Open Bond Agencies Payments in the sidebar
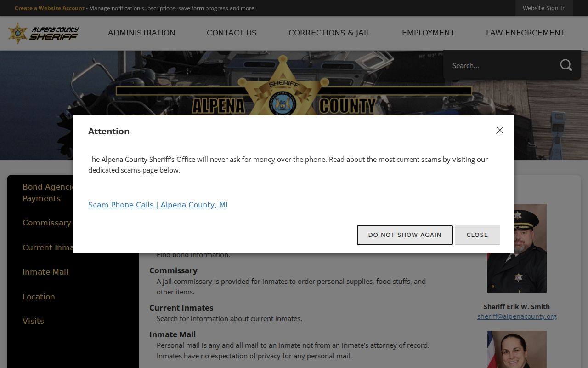 (x=48, y=192)
